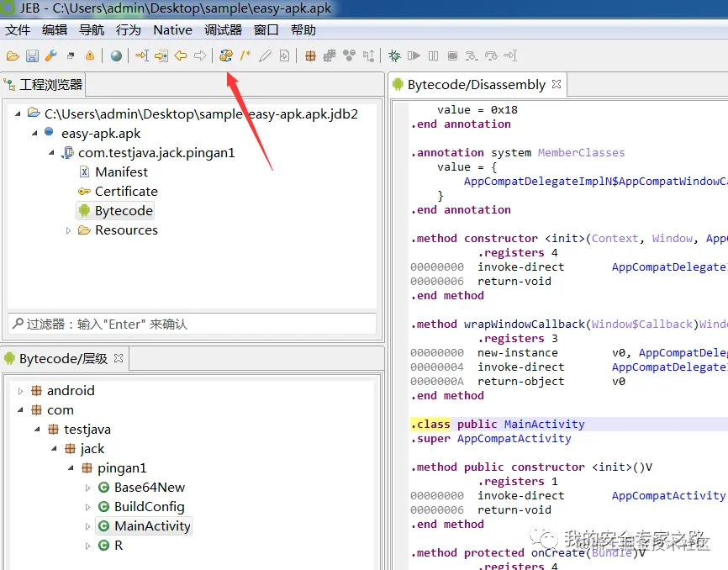The width and height of the screenshot is (728, 570).
Task: Select the 工程浏览器 tab
Action: point(43,84)
